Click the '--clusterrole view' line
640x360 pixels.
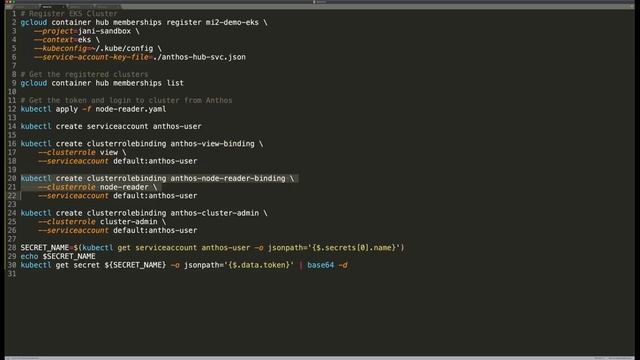tap(82, 152)
